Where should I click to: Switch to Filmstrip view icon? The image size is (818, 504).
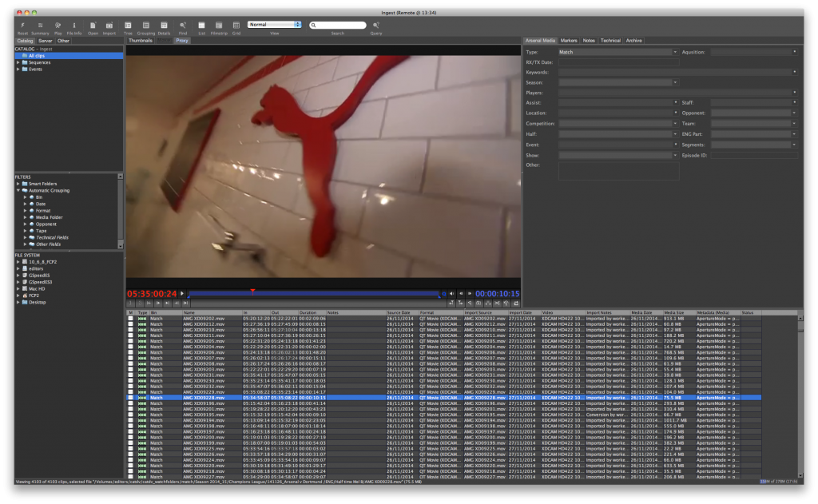coord(219,26)
